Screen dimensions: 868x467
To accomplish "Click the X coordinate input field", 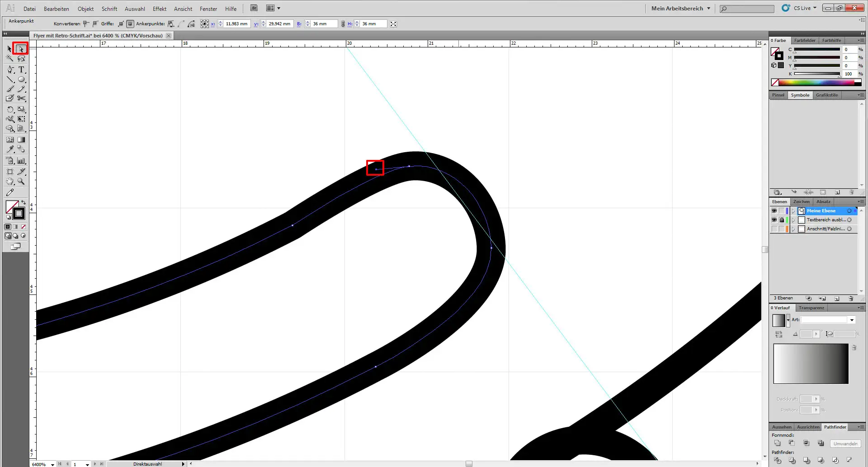I will click(x=236, y=24).
